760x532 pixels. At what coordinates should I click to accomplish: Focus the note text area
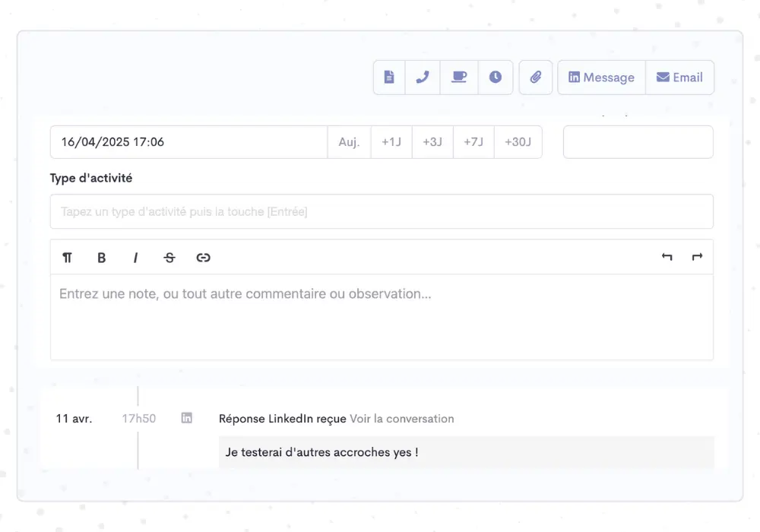click(382, 317)
